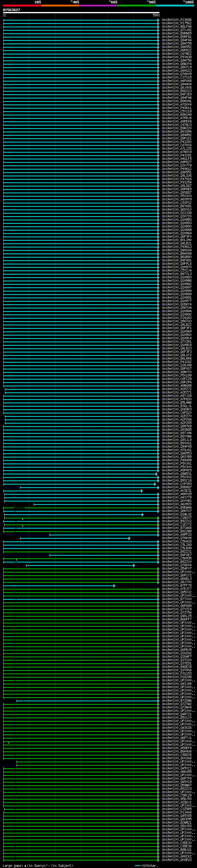Select hit label UniRef100_C5XI18
Viewport: 197px width, 868px height.
[176, 111]
